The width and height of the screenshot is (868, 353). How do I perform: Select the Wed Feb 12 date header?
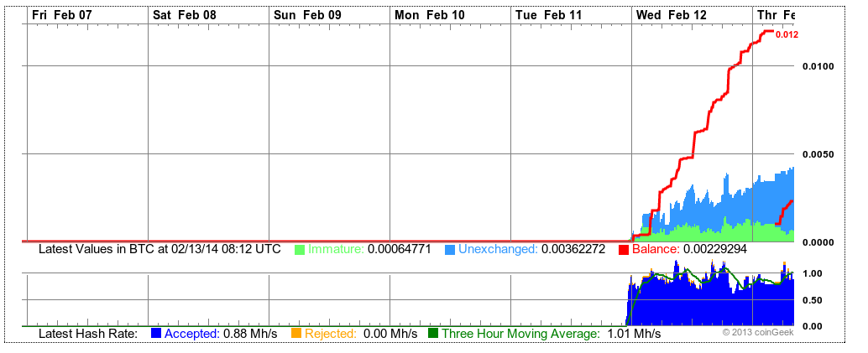[672, 15]
